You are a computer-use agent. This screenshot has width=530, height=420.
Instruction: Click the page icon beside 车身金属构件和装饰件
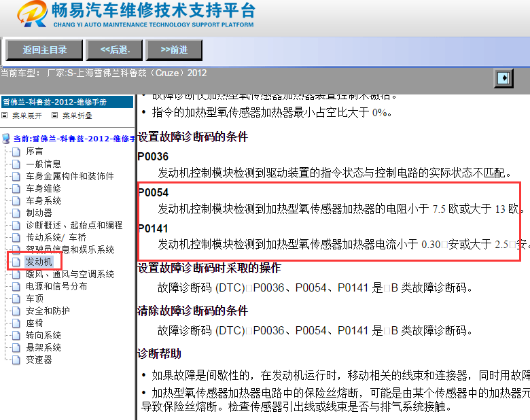coord(16,176)
